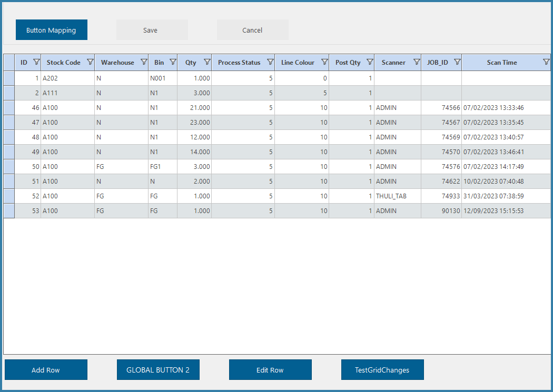Screen dimensions: 553x392
Task: Open filter for the Qty column
Action: click(207, 62)
